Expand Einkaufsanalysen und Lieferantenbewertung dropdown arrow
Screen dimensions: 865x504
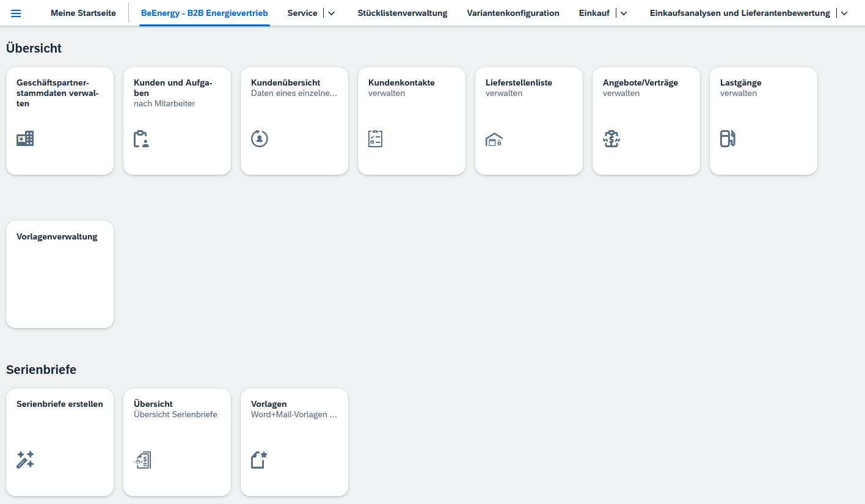coord(844,13)
